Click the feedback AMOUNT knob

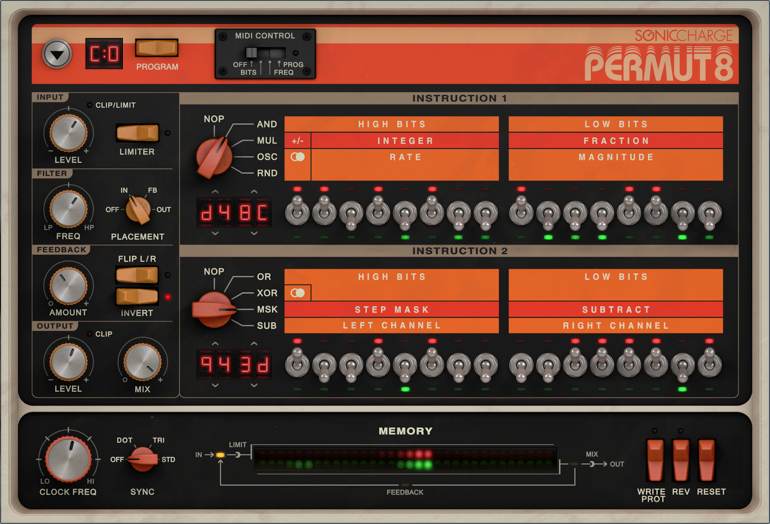67,284
